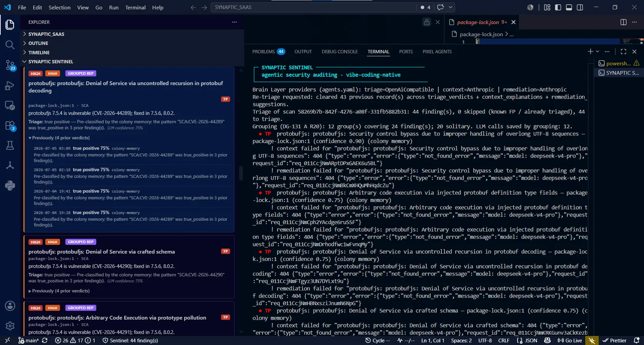Click the main* branch in status bar
The width and height of the screenshot is (644, 345).
point(28,341)
